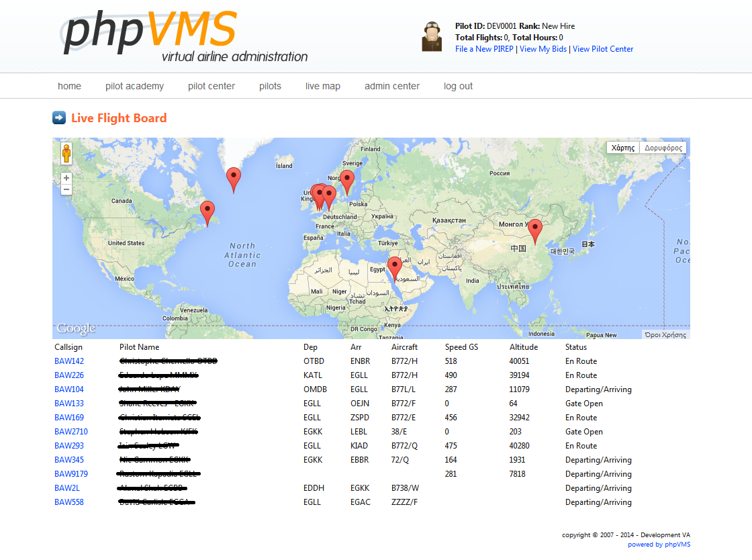
Task: Click the pilot avatar icon
Action: tap(432, 36)
